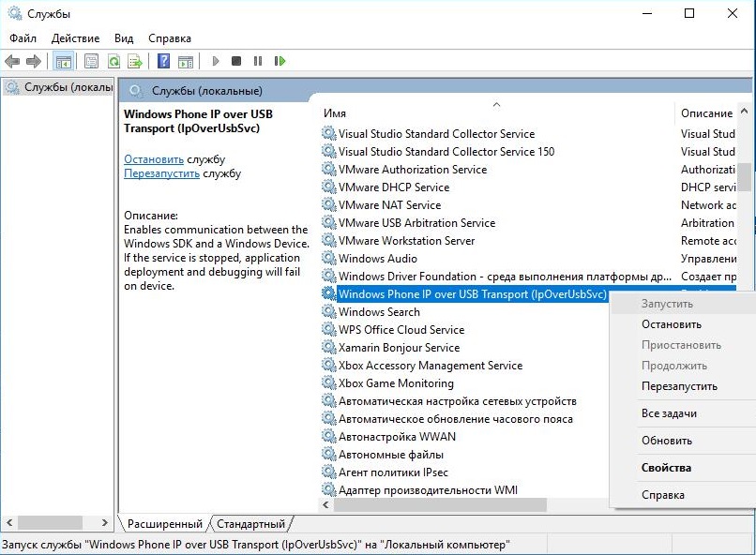Select the VMware NAT Service row
Image resolution: width=756 pixels, height=555 pixels.
click(389, 204)
